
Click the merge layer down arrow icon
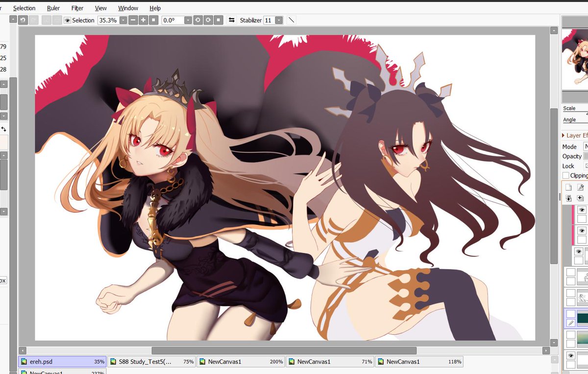click(x=569, y=198)
